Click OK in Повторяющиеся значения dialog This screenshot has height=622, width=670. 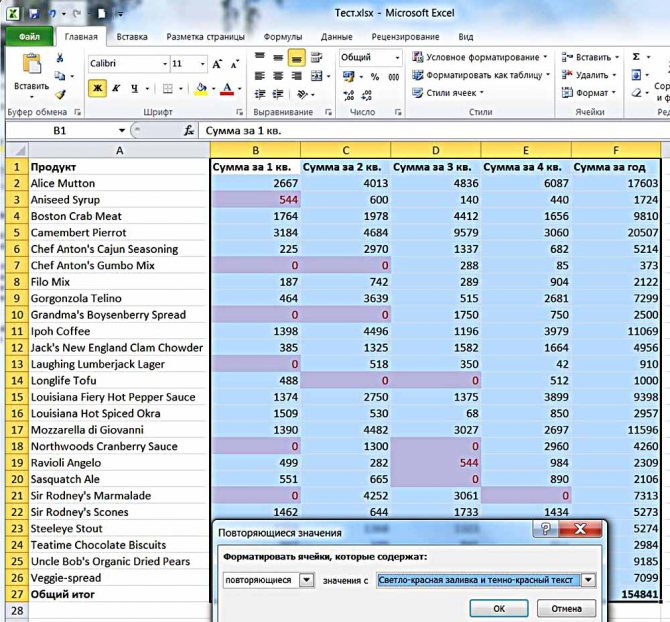coord(499,608)
